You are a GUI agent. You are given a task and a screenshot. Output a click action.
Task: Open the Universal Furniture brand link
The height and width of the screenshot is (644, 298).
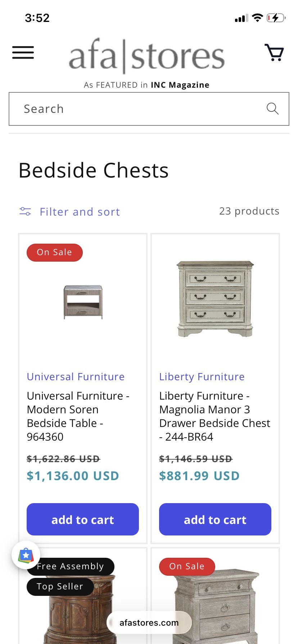click(75, 377)
